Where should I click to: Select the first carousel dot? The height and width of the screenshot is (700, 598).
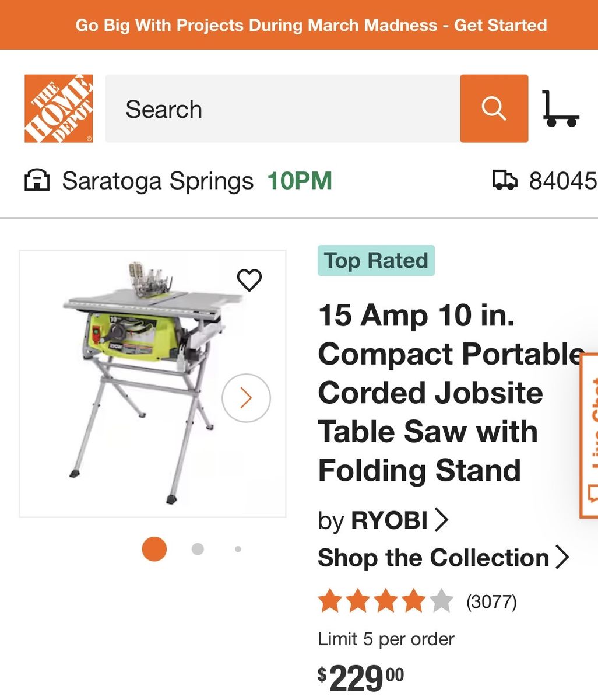pyautogui.click(x=154, y=549)
